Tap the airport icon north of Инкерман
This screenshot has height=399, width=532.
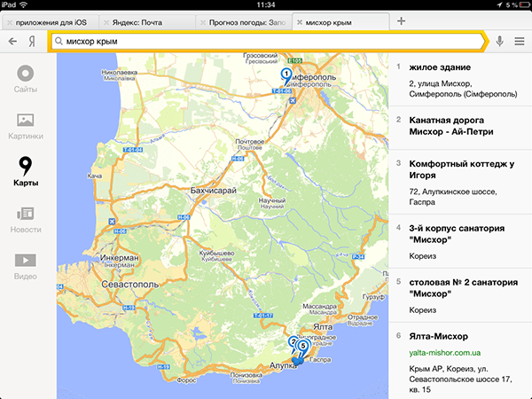112,222
